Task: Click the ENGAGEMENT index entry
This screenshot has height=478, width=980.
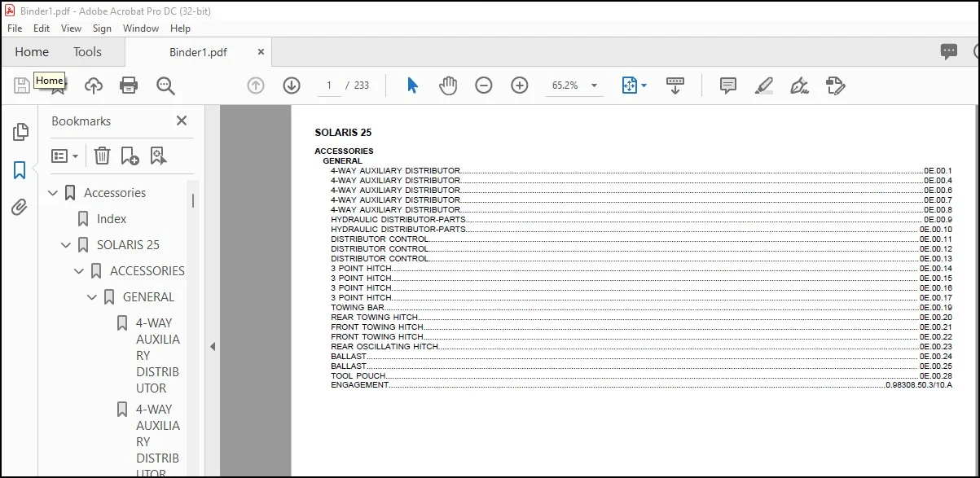Action: tap(641, 385)
